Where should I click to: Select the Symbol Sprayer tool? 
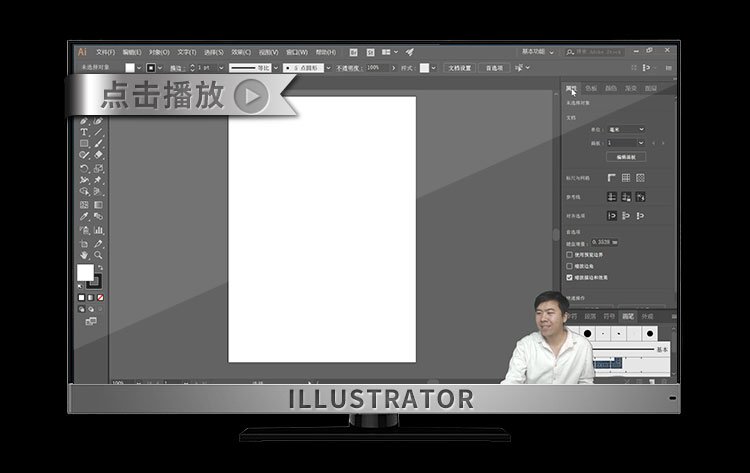[84, 231]
